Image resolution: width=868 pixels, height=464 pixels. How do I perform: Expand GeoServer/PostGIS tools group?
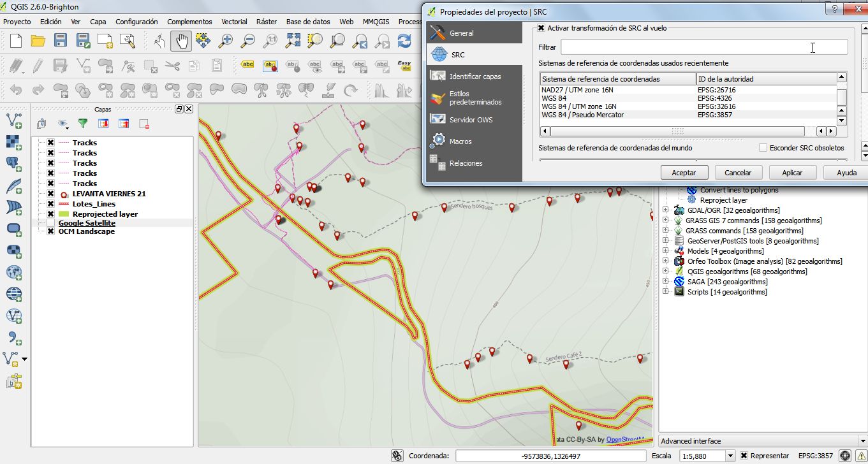pyautogui.click(x=665, y=241)
